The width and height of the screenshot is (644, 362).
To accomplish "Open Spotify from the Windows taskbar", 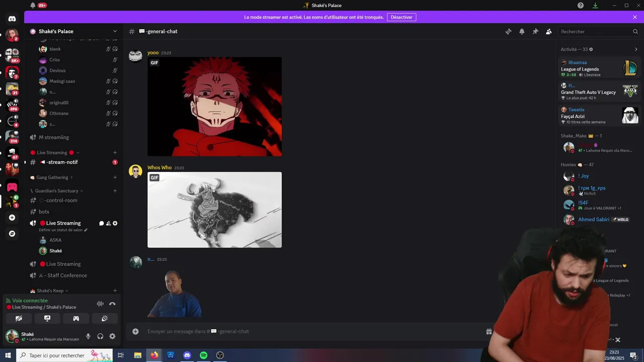I will coord(203,355).
